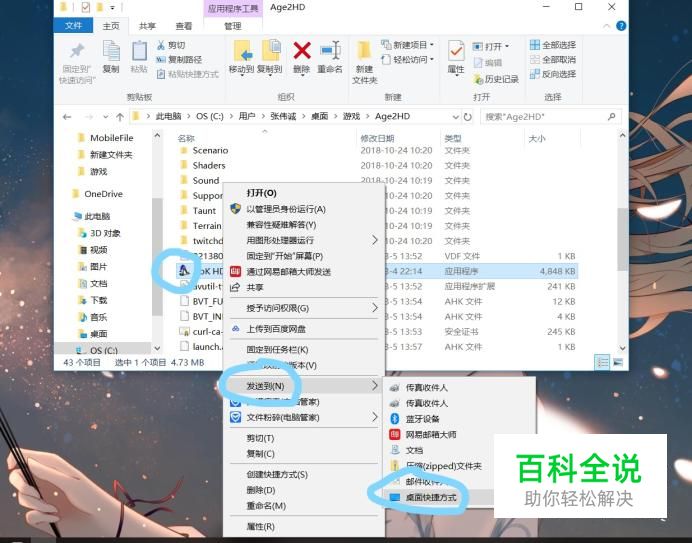Click the 粘贴 clipboard icon
This screenshot has height=543, width=692.
coord(139,50)
